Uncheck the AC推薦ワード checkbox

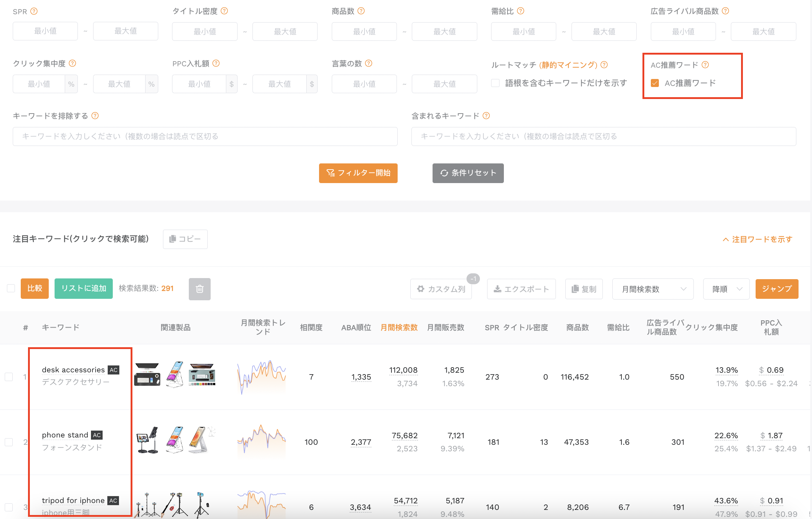point(655,83)
